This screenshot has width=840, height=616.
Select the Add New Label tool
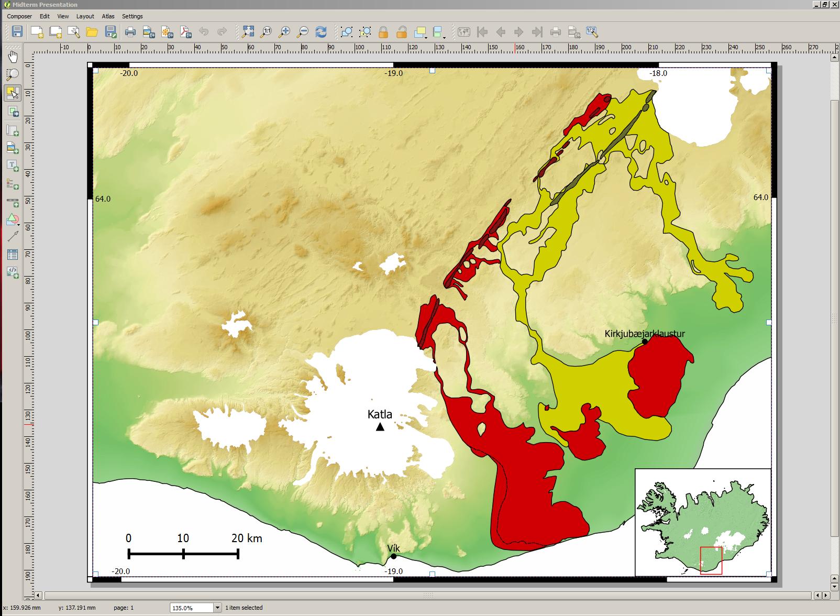pyautogui.click(x=13, y=166)
